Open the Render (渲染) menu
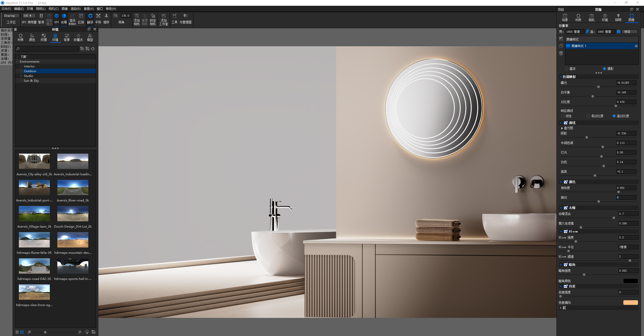 tap(75, 9)
